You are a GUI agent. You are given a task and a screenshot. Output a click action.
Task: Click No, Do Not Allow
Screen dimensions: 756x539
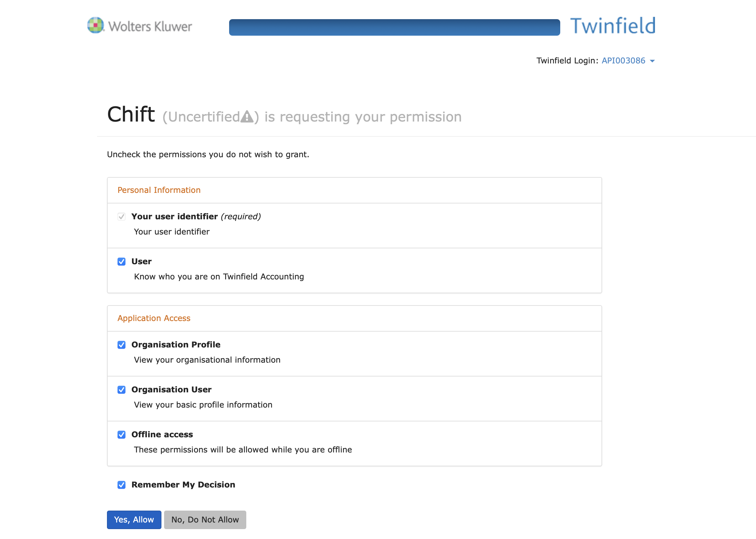(205, 520)
